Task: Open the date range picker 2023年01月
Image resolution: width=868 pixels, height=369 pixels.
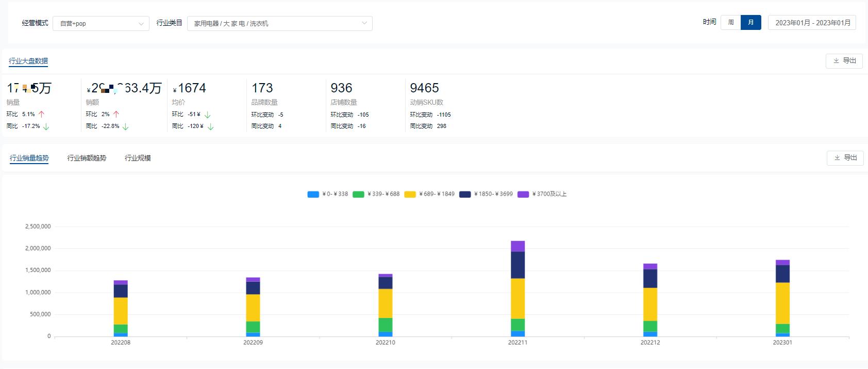Action: click(x=812, y=23)
